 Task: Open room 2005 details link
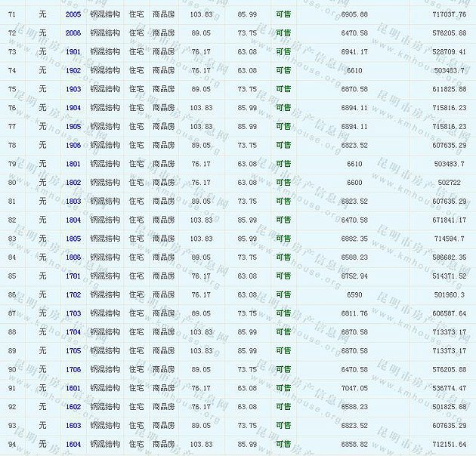[x=73, y=14]
